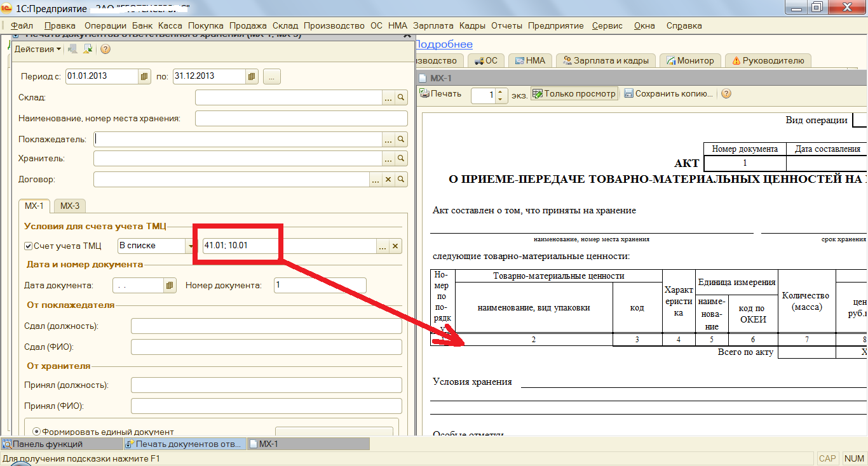The width and height of the screenshot is (868, 466).
Task: Click the Поклажедатель magnifier icon
Action: point(401,139)
